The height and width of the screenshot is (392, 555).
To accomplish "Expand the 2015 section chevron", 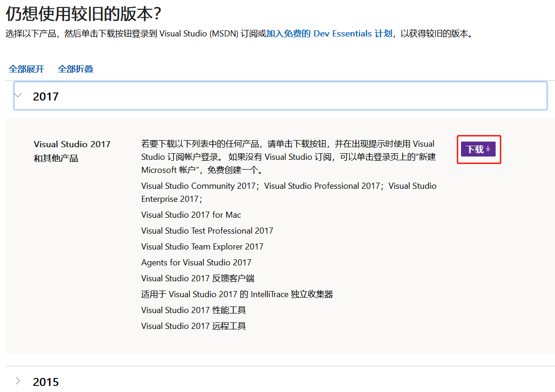I will [18, 381].
